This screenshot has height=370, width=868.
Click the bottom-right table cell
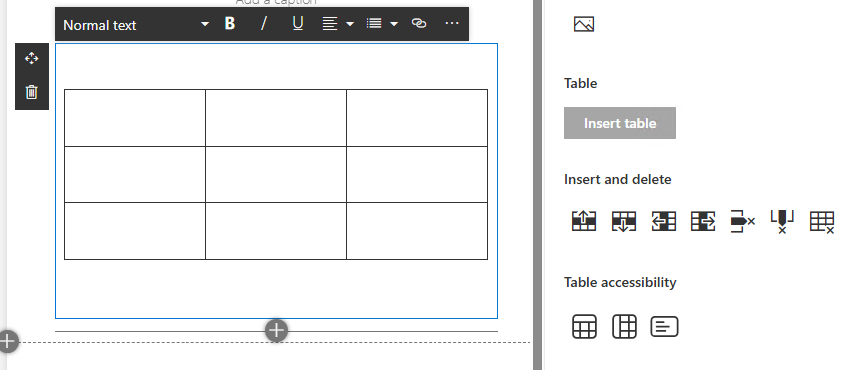(x=418, y=231)
